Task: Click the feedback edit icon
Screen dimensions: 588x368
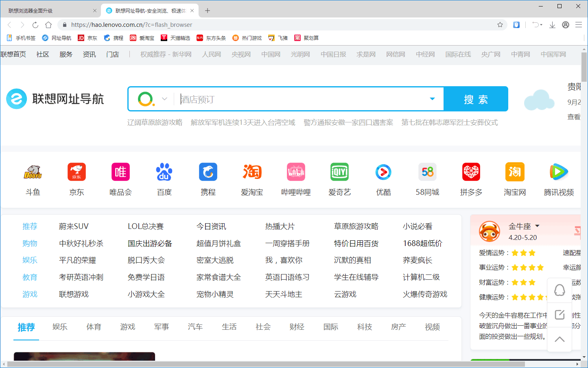Action: [x=560, y=315]
